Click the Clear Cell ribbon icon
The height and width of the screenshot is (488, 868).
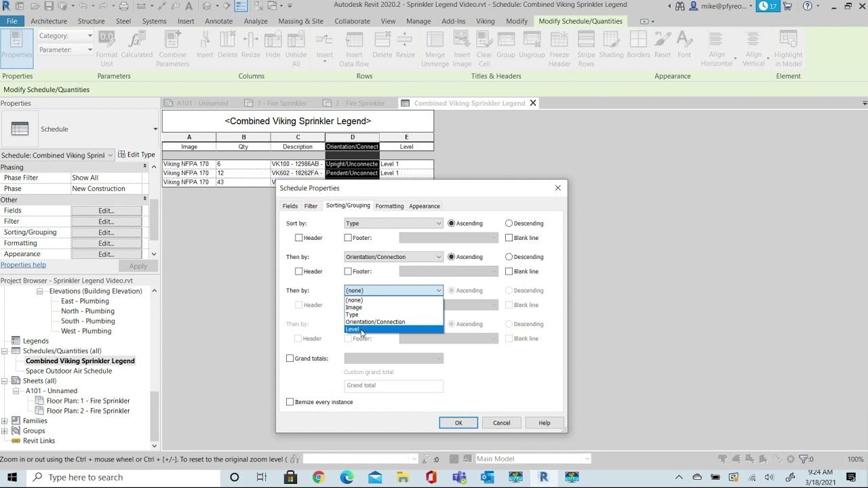point(484,40)
